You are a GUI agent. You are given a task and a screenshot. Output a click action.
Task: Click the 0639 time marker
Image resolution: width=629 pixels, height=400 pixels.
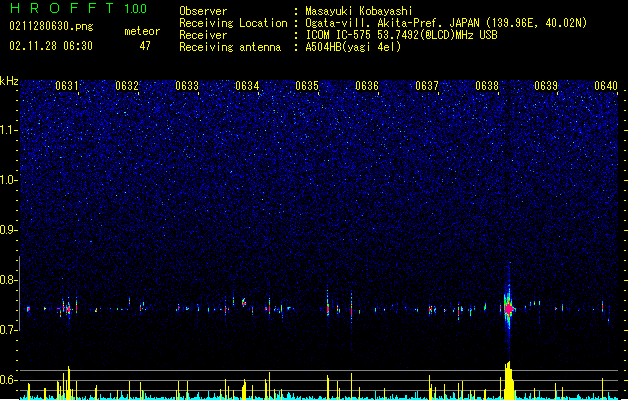[546, 86]
